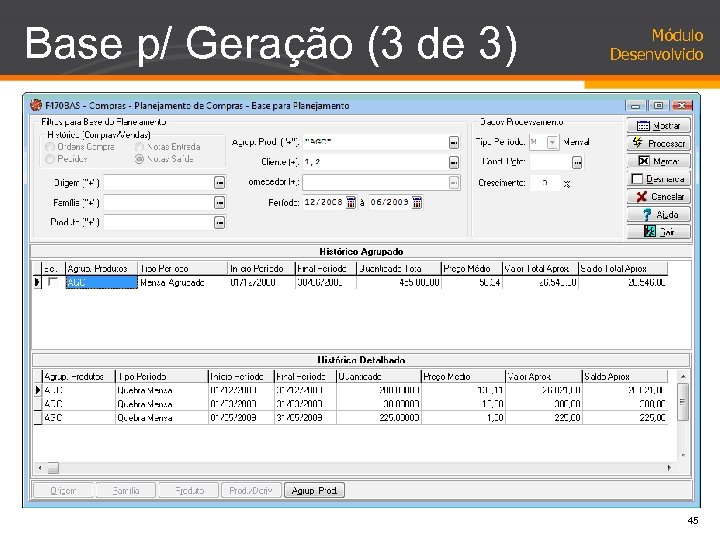The width and height of the screenshot is (720, 540).
Task: Click horizontal scrollbar left arrow in detail grid
Action: [40, 468]
